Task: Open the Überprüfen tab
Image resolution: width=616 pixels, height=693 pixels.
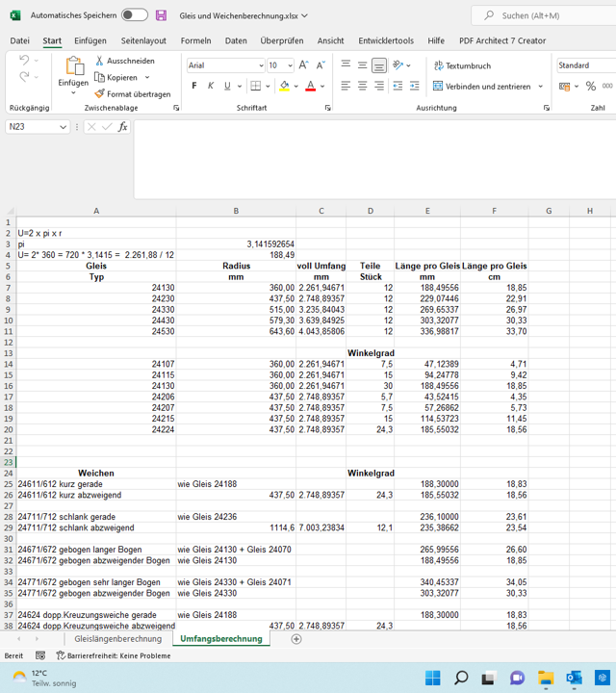Action: [282, 40]
